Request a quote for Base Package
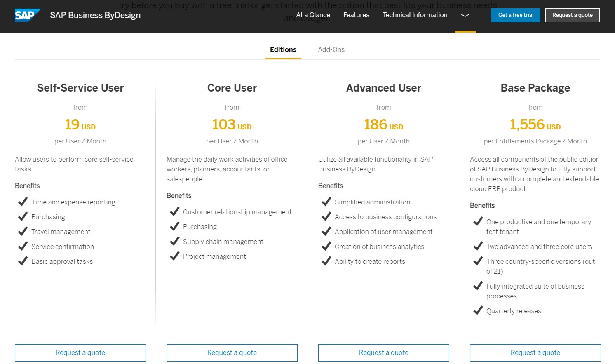This screenshot has width=615, height=364. click(535, 353)
